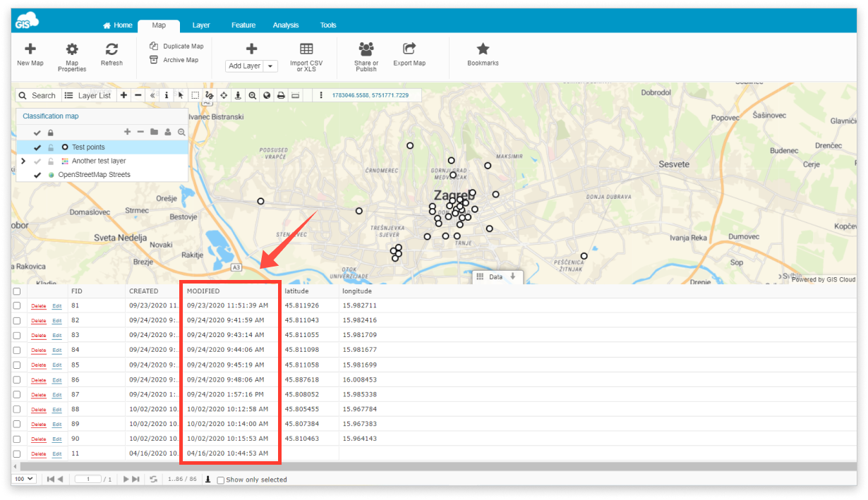Click Edit link for FID 88
The width and height of the screenshot is (868, 500).
57,410
